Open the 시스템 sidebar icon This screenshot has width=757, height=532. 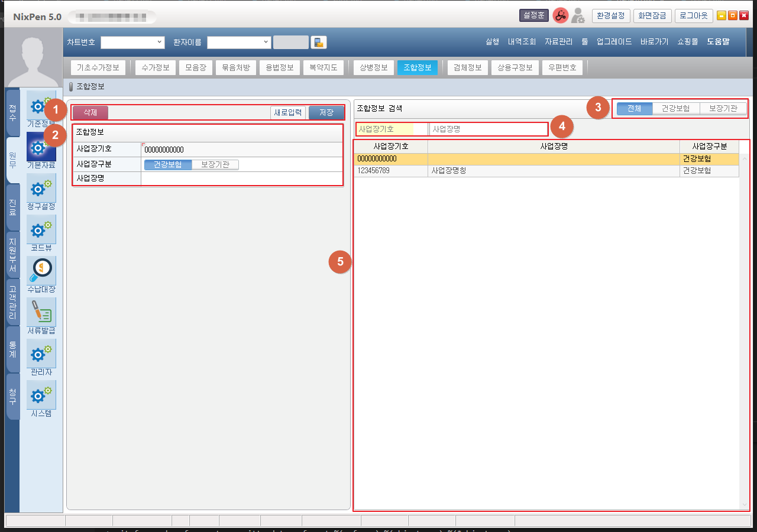pyautogui.click(x=41, y=395)
